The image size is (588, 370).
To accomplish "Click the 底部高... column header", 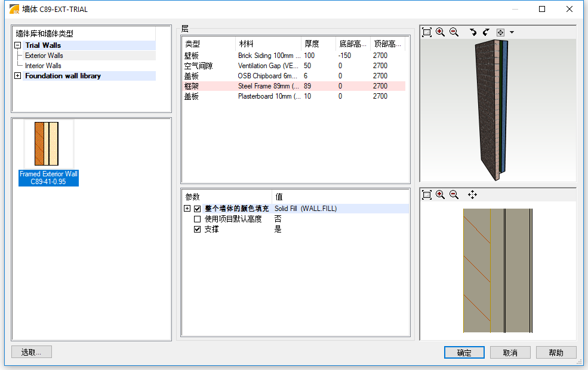I will click(x=353, y=44).
